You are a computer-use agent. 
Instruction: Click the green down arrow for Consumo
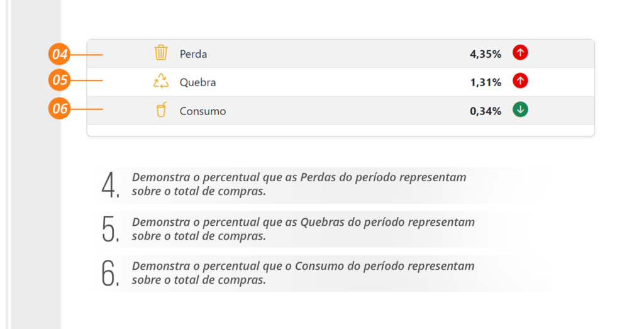520,109
